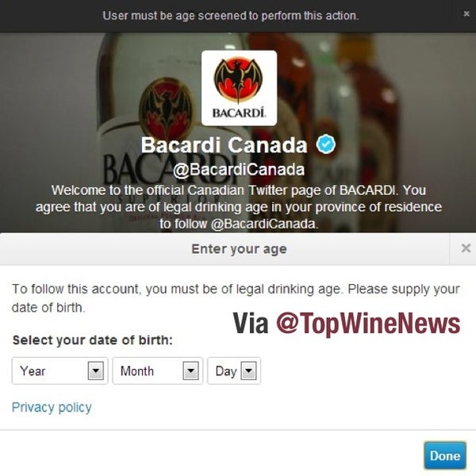Click the Select your date of birth label

(x=93, y=340)
